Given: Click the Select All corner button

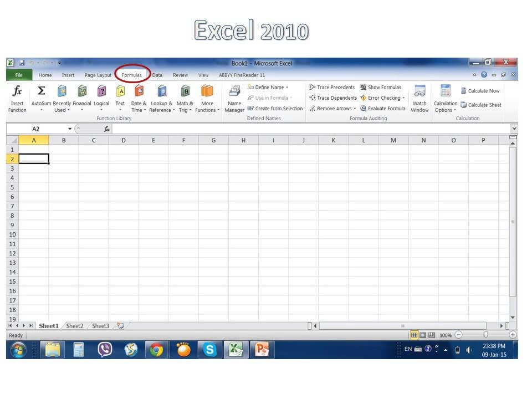Looking at the screenshot, I should tap(13, 140).
